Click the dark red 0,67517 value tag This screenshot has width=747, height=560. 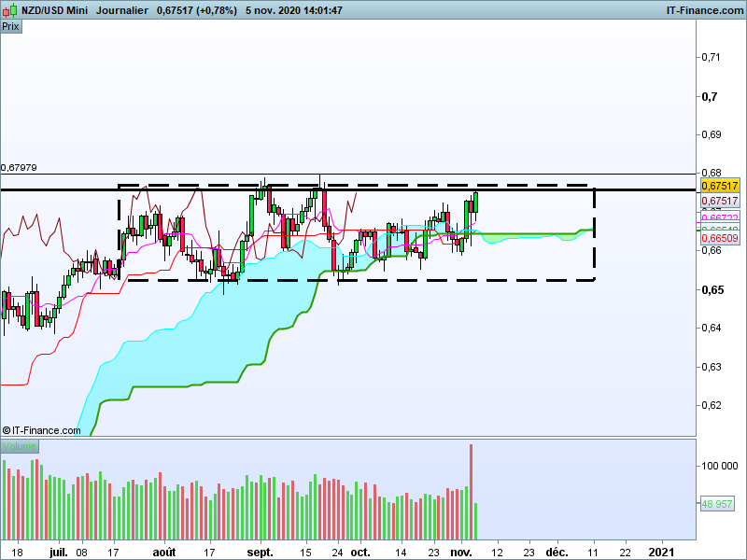[720, 201]
